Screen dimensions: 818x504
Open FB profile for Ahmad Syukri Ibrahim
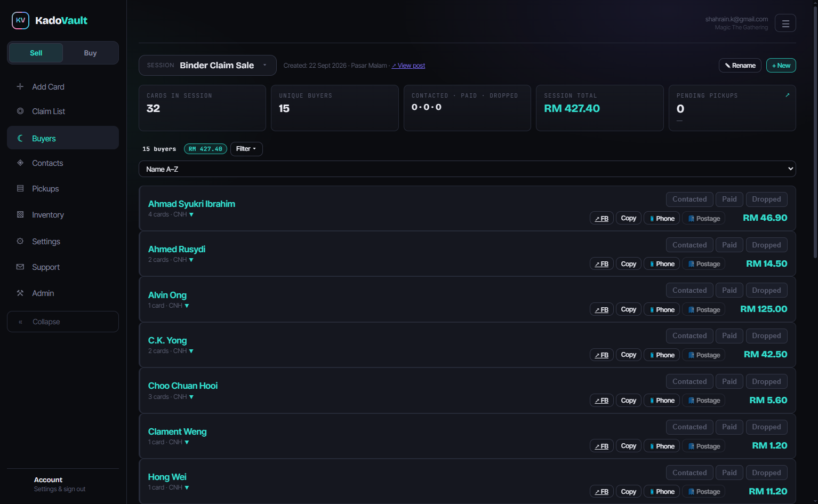[x=602, y=218]
